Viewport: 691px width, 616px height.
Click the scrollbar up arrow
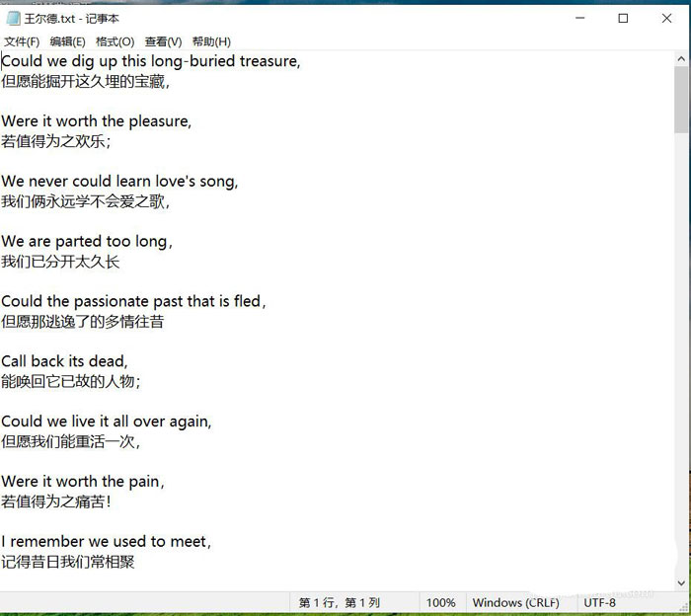681,59
